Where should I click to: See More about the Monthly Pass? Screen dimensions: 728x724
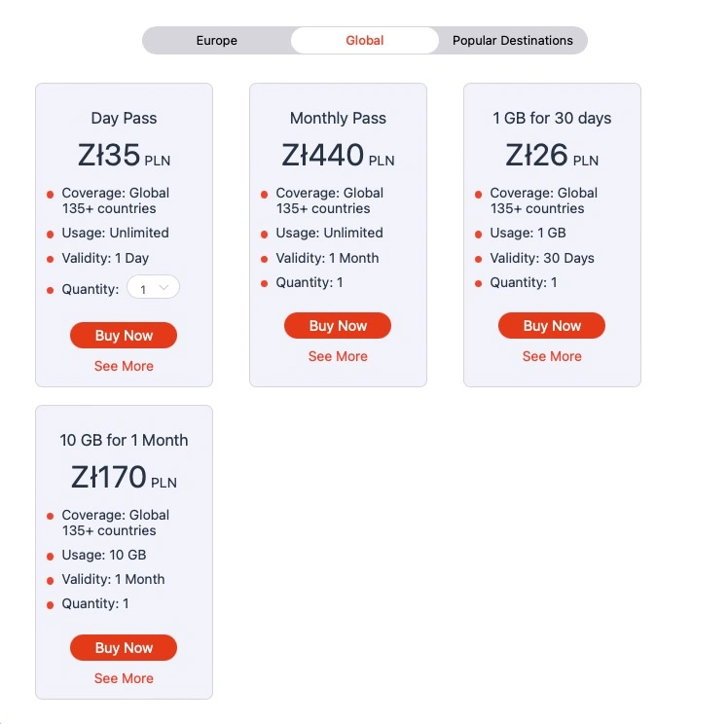click(x=338, y=356)
